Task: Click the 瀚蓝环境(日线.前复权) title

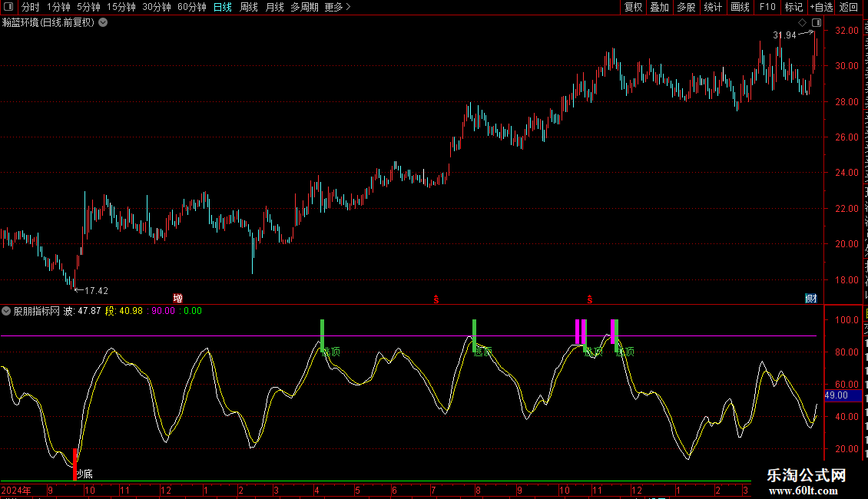Action: pos(48,23)
